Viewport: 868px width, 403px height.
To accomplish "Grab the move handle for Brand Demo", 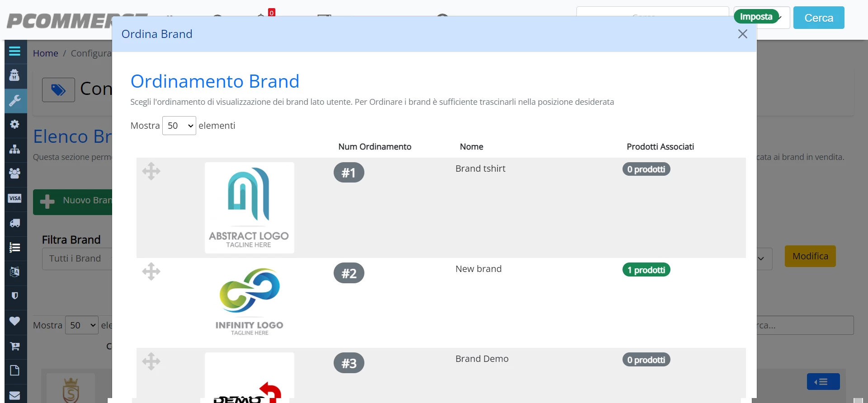I will click(151, 361).
